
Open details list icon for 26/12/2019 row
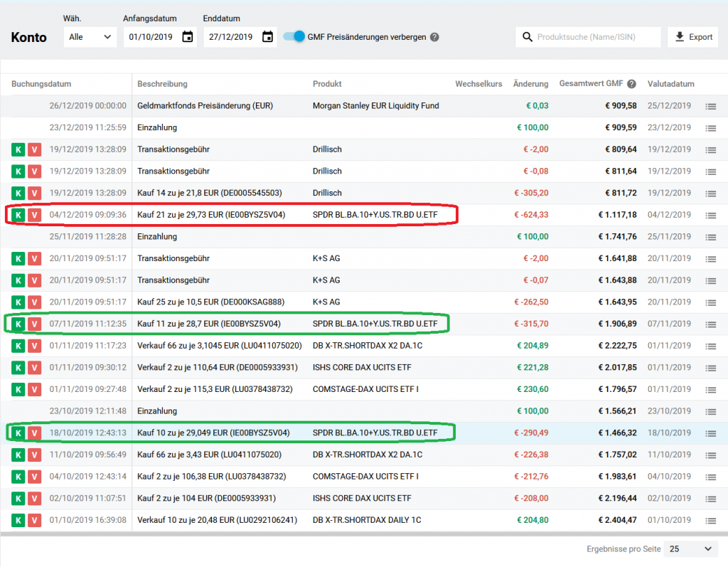710,106
